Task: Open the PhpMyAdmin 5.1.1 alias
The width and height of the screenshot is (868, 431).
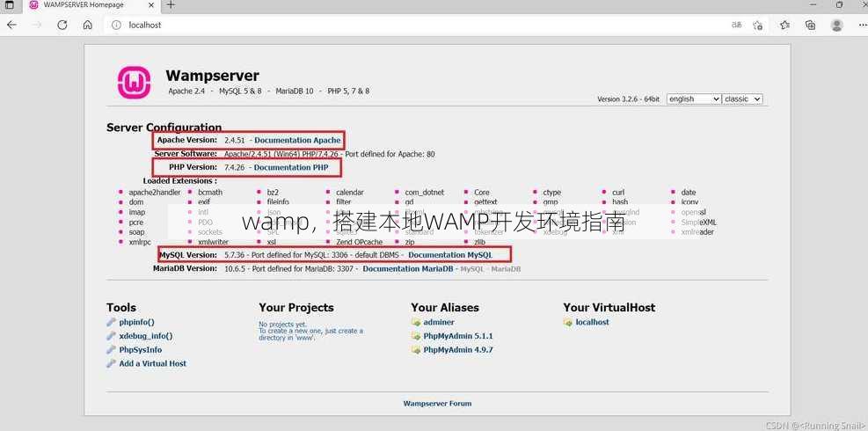Action: coord(458,336)
